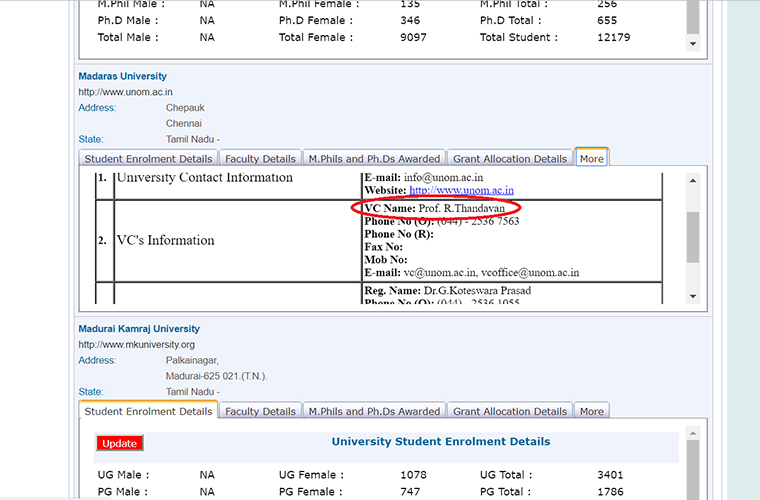Click the Phone No (O) 2536 7563 text
Viewport: 760px width, 500px height.
point(442,221)
